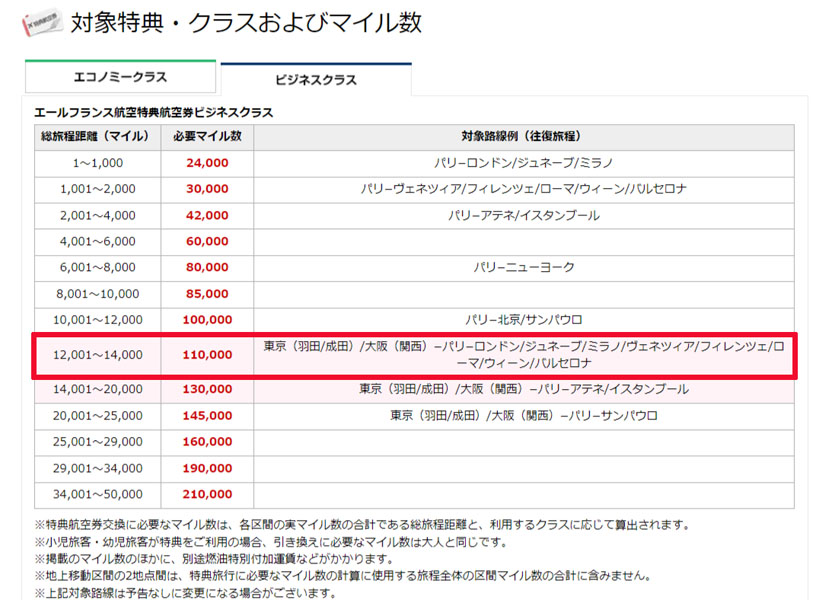Click the 34,001～50,000 distance cell
This screenshot has height=600, width=813.
(x=97, y=495)
